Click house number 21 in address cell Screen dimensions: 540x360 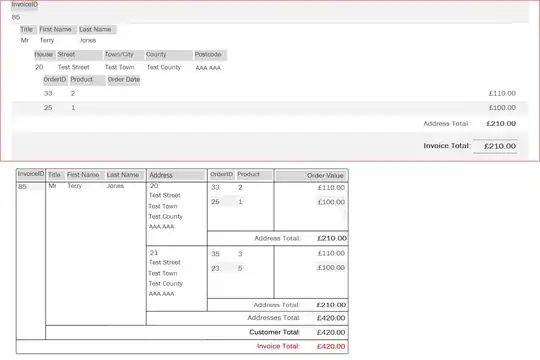point(154,253)
